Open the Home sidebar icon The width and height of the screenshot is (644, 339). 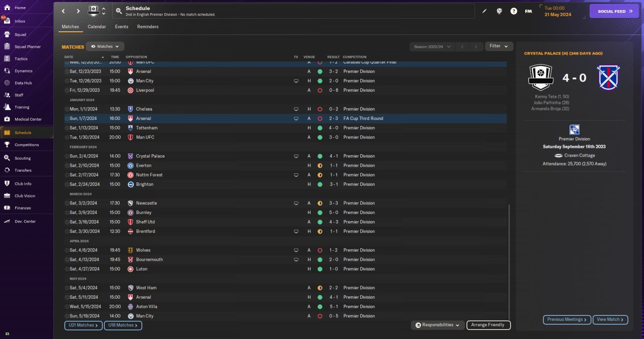[x=7, y=8]
